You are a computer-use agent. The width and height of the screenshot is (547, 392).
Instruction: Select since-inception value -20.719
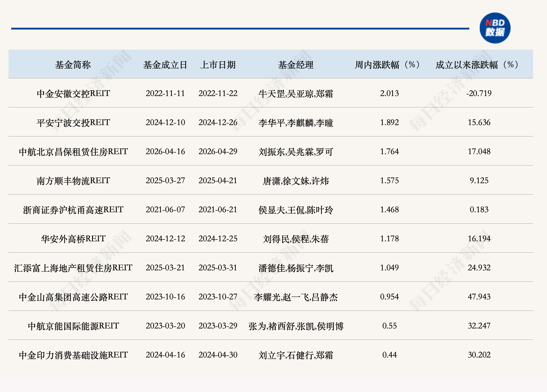(479, 93)
